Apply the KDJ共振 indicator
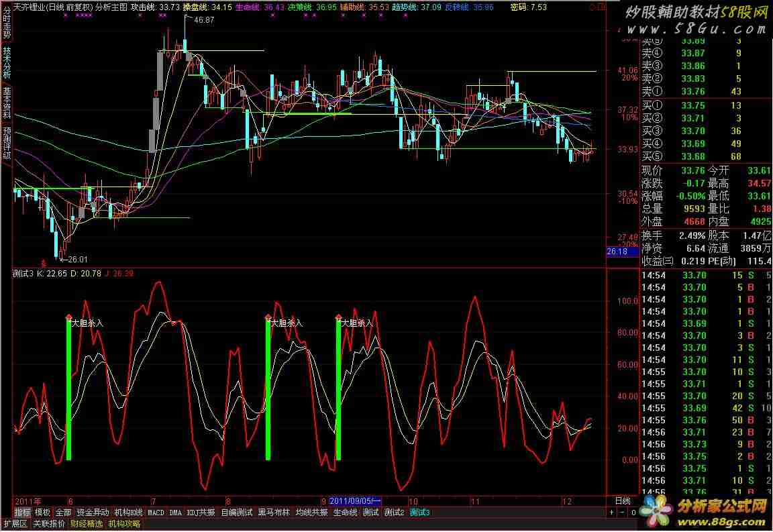Image resolution: width=773 pixels, height=532 pixels. click(x=201, y=513)
